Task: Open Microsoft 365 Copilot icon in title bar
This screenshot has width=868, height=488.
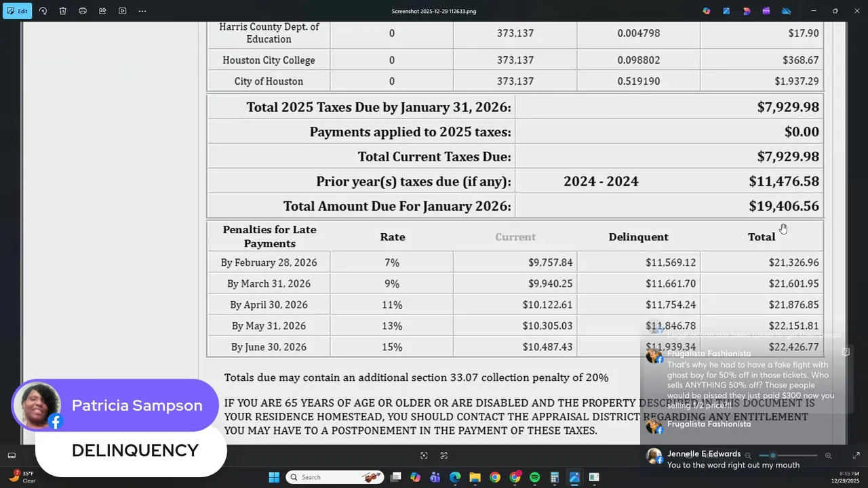Action: pyautogui.click(x=707, y=11)
